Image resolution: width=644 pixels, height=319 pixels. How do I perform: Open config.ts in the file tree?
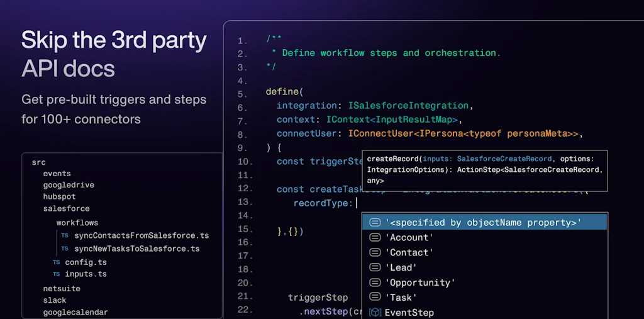[x=86, y=262]
